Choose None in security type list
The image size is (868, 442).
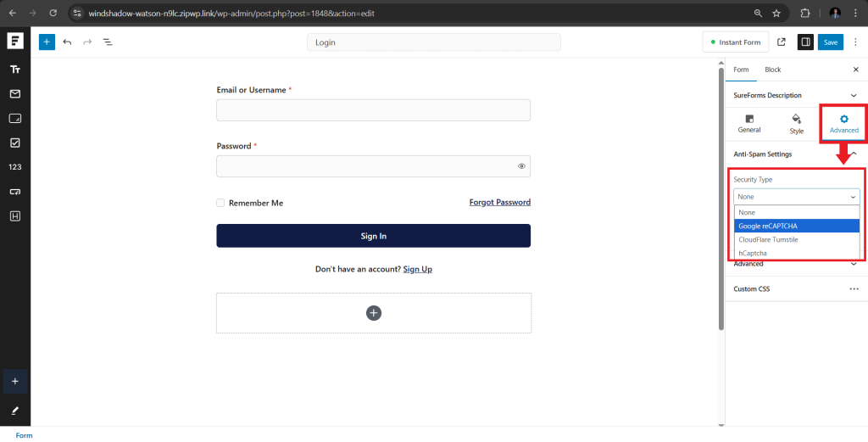(797, 212)
